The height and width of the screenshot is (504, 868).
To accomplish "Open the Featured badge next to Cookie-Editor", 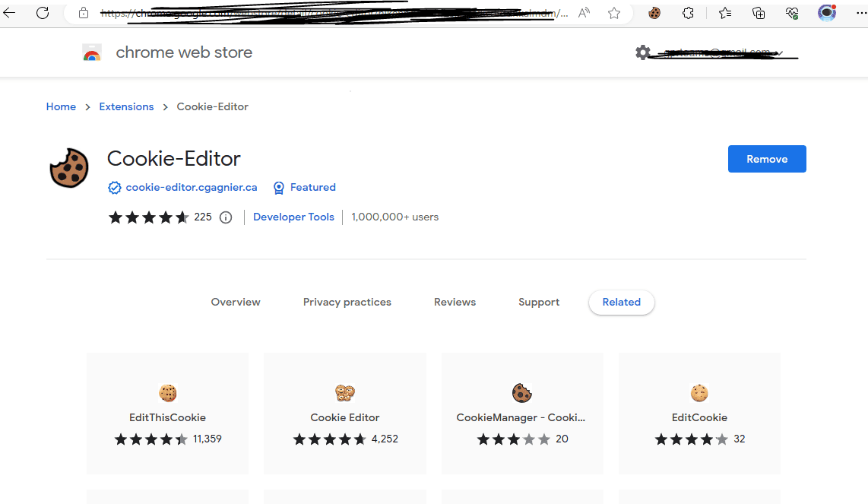I will point(304,187).
